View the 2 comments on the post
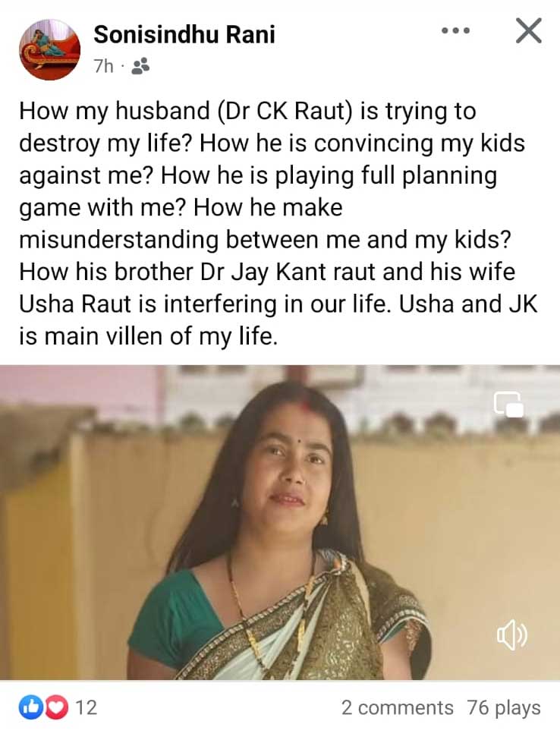 click(398, 707)
